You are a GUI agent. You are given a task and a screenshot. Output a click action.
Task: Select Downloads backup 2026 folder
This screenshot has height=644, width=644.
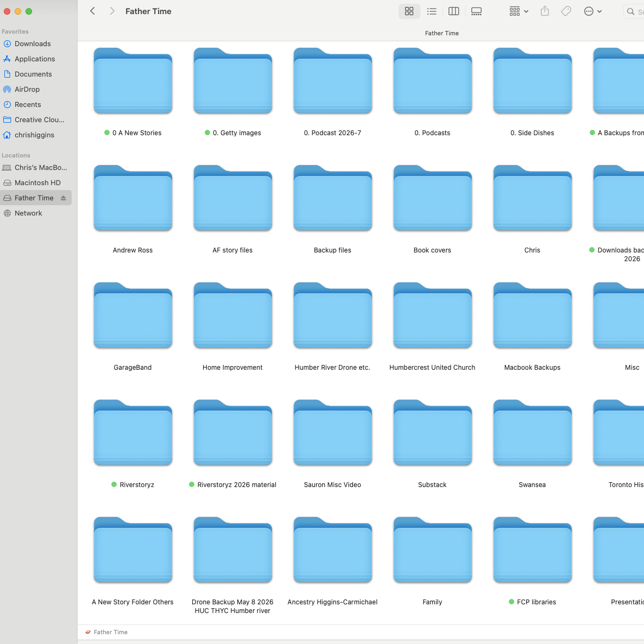point(618,198)
